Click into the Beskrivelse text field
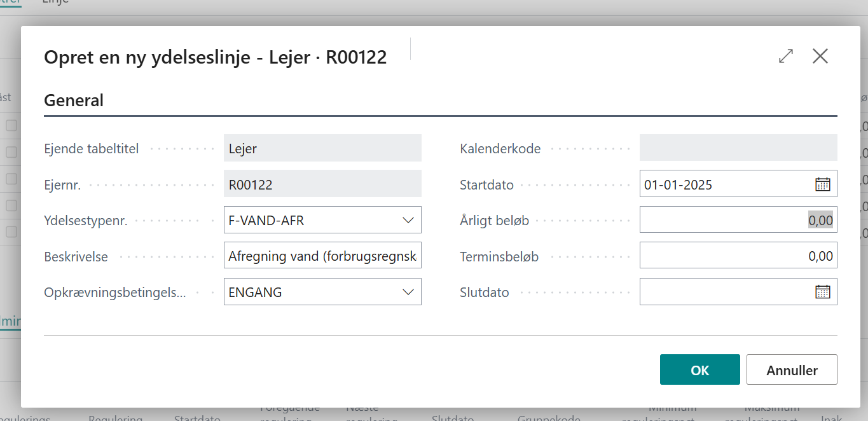The image size is (868, 421). point(322,256)
